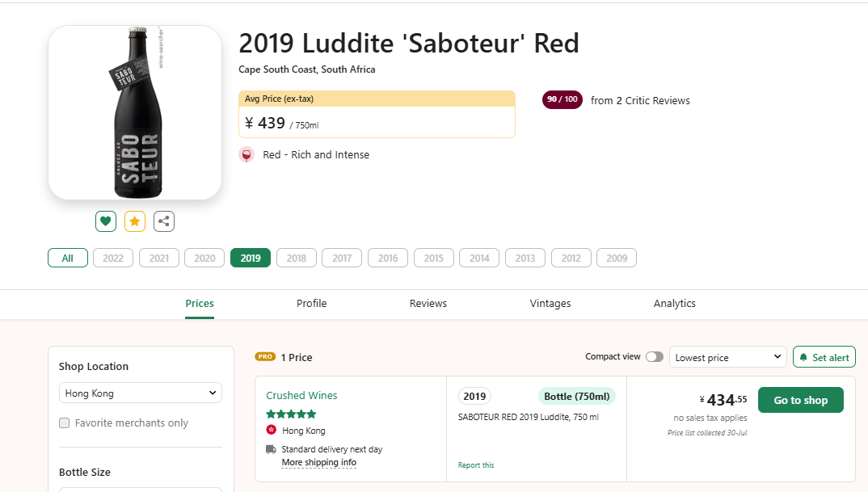Select the 2019 vintage pill
Viewport: 868px width, 492px height.
coord(251,258)
